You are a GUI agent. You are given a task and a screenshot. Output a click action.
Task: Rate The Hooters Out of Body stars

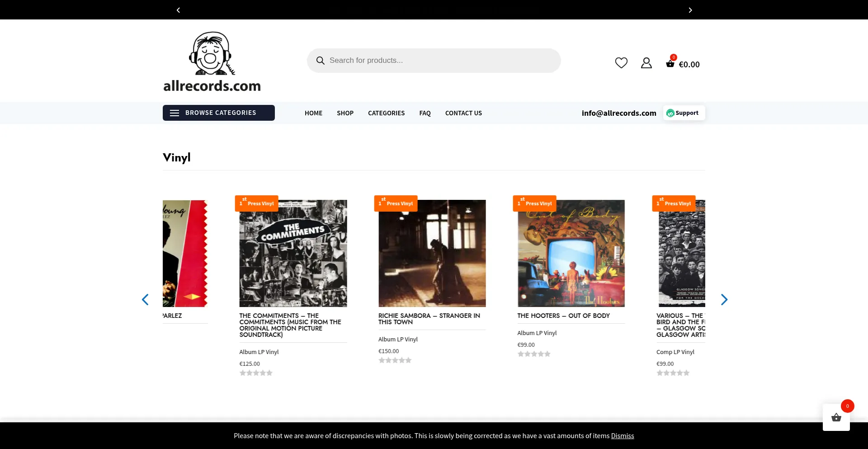click(534, 354)
